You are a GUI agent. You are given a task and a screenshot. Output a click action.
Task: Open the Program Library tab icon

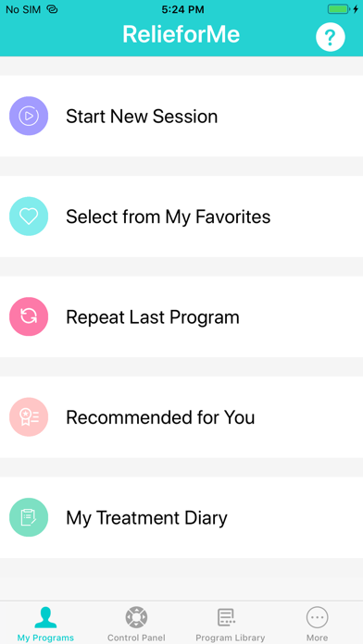(226, 617)
